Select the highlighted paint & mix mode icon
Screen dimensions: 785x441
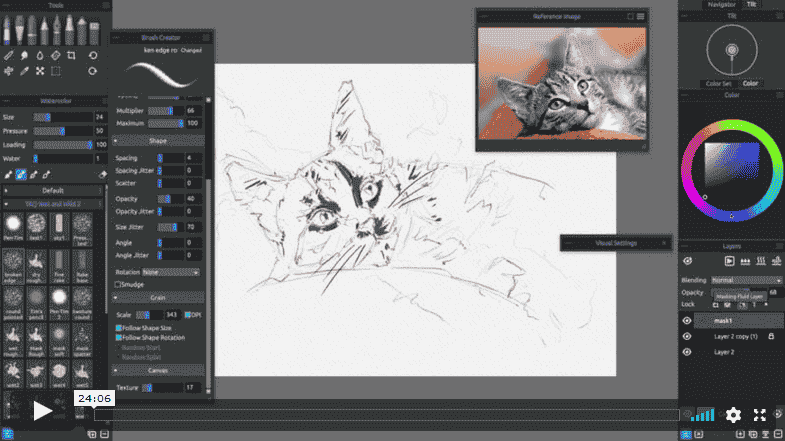click(21, 175)
